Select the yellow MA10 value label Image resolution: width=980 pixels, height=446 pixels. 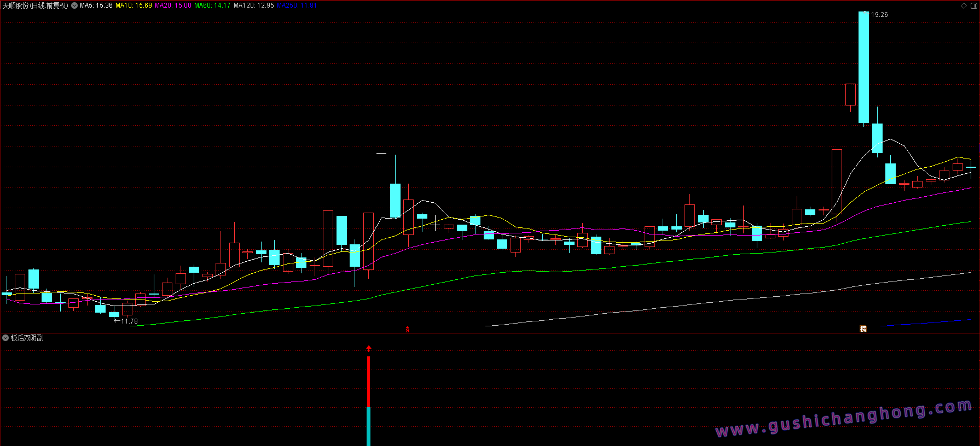pyautogui.click(x=134, y=5)
